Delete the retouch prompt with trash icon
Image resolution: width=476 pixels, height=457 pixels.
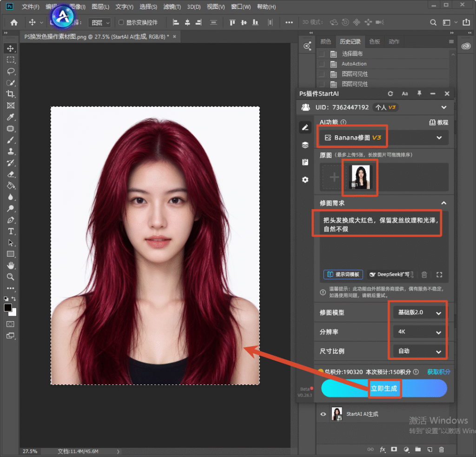(424, 274)
